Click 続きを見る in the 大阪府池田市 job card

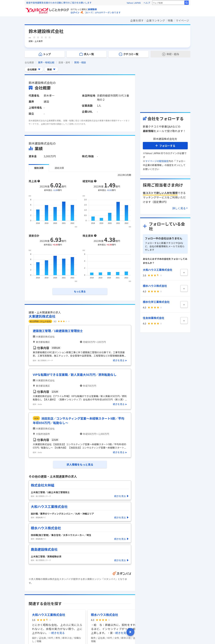pos(120,452)
